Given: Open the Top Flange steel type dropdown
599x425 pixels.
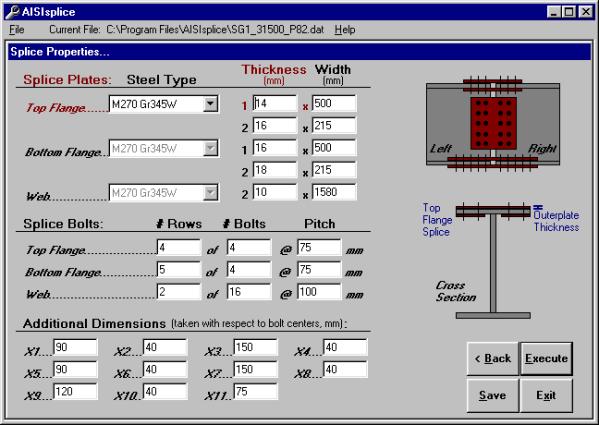Looking at the screenshot, I should (x=210, y=104).
